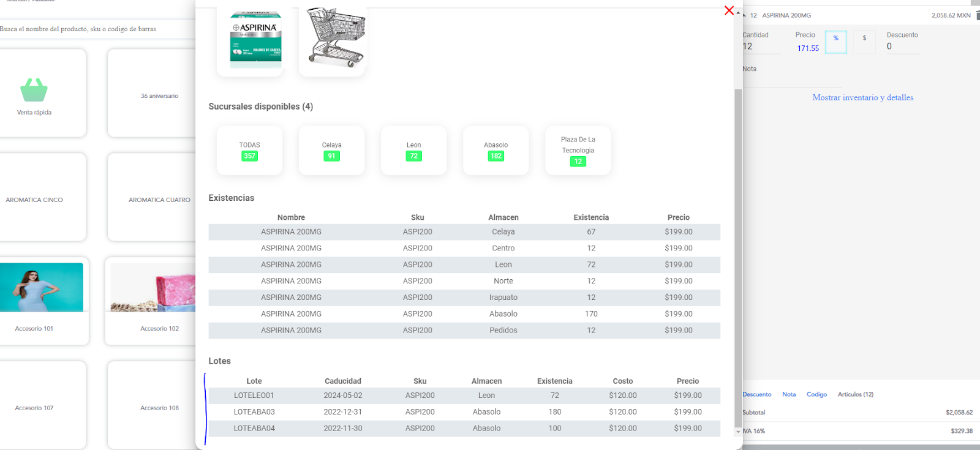Switch discount type to percent
The image size is (980, 450).
click(835, 42)
